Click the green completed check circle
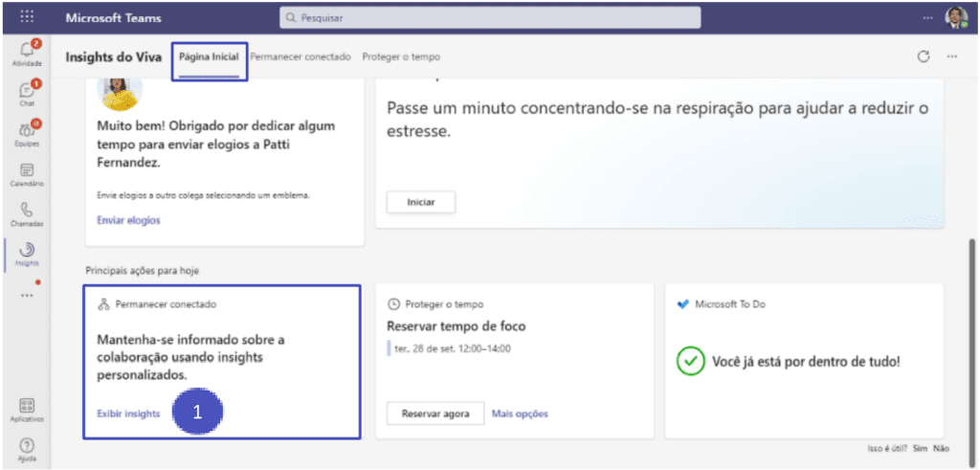Viewport: 980px width, 470px height. click(x=691, y=362)
